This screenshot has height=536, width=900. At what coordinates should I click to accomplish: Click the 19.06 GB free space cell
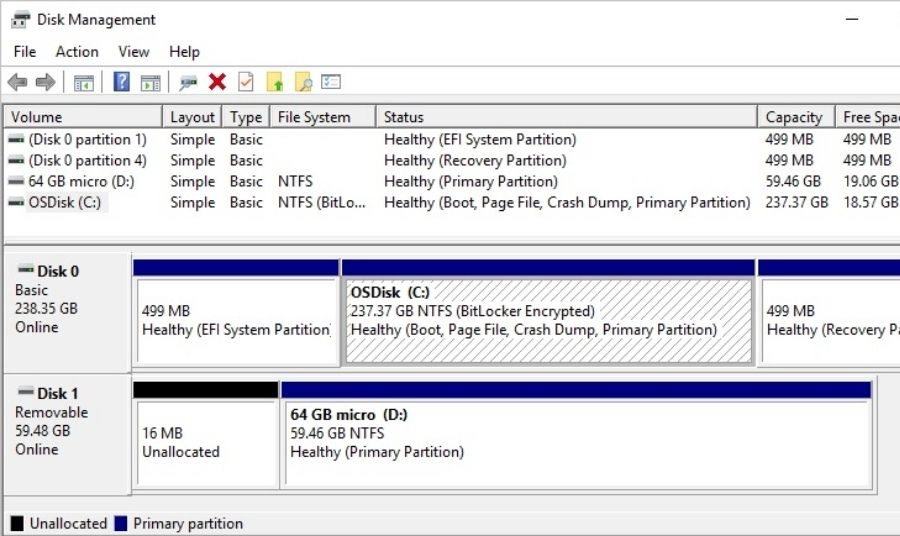pyautogui.click(x=870, y=181)
